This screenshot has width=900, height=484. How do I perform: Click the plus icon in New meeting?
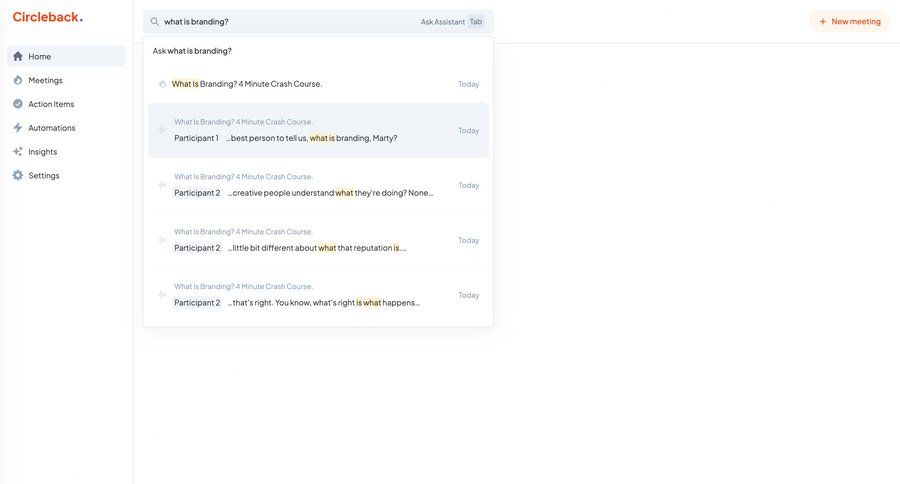click(x=823, y=21)
